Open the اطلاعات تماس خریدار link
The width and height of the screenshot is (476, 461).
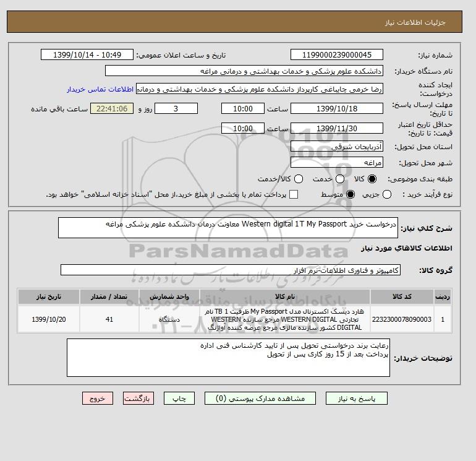[100, 89]
